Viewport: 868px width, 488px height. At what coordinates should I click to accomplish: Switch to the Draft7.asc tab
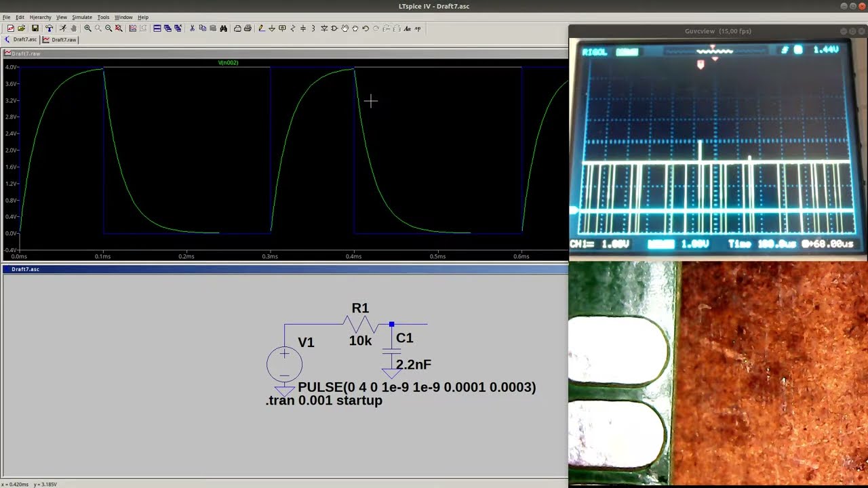pos(21,39)
